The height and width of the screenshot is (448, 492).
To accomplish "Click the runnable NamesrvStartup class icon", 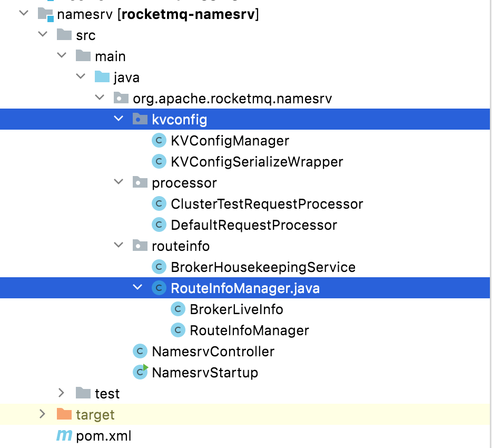I will (x=140, y=372).
